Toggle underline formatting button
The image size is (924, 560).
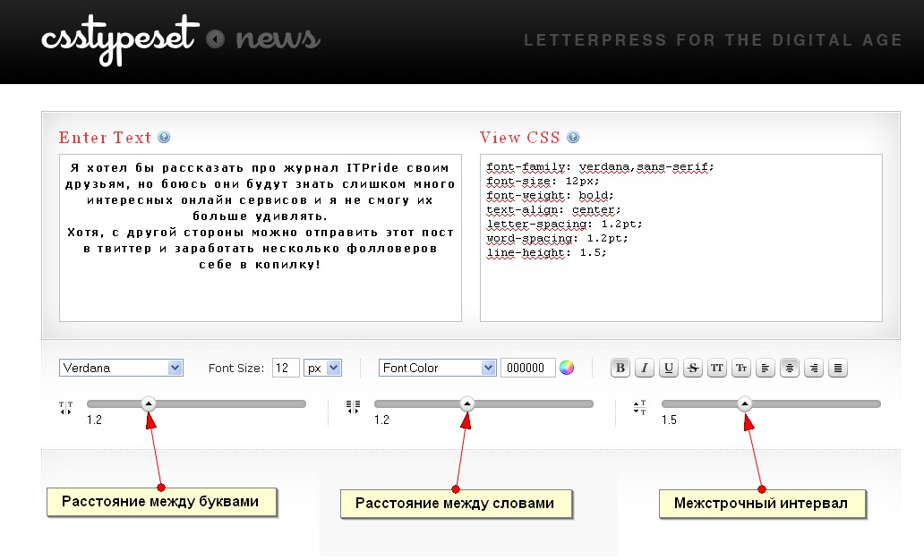[x=668, y=368]
